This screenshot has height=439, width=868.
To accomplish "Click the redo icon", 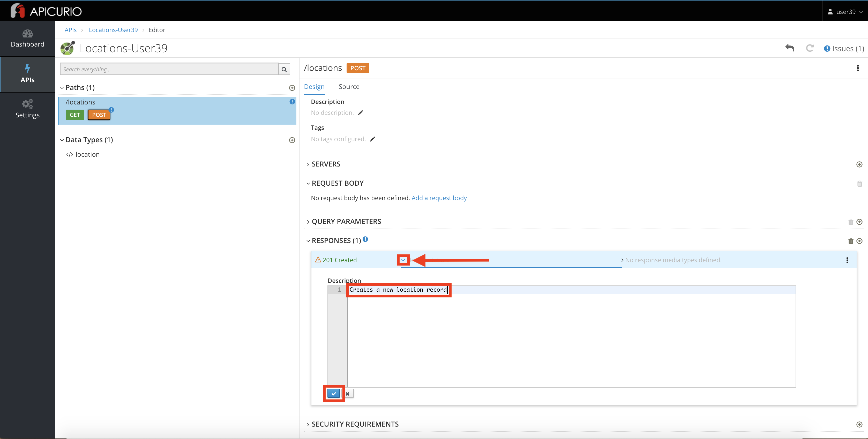I will coord(810,48).
